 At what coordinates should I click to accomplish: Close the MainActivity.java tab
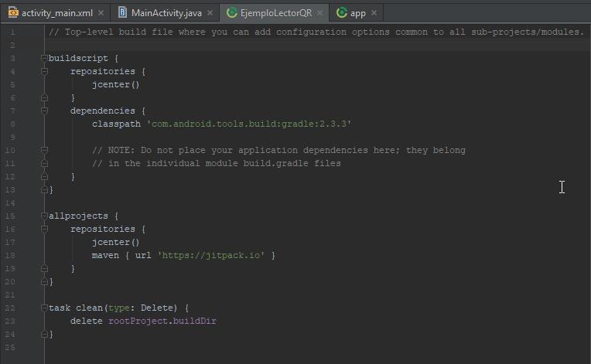click(210, 13)
